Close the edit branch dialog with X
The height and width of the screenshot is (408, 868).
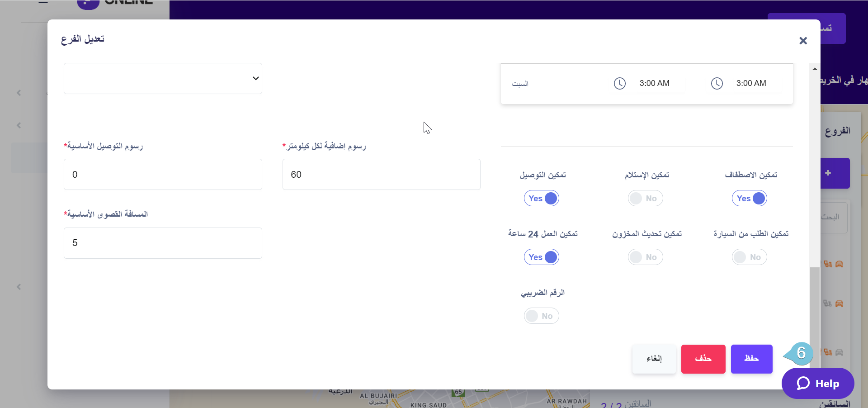tap(803, 41)
